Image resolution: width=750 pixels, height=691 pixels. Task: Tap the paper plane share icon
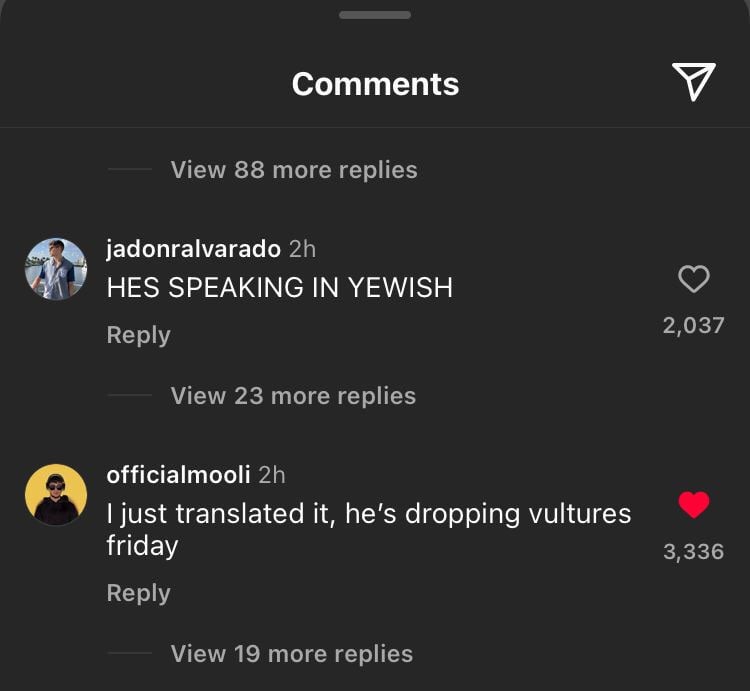pos(693,82)
